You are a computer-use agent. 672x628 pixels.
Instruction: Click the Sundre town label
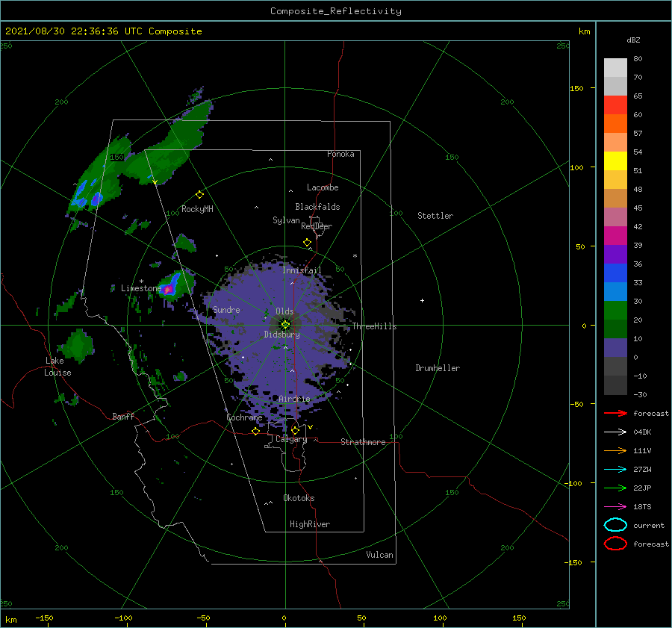click(226, 310)
